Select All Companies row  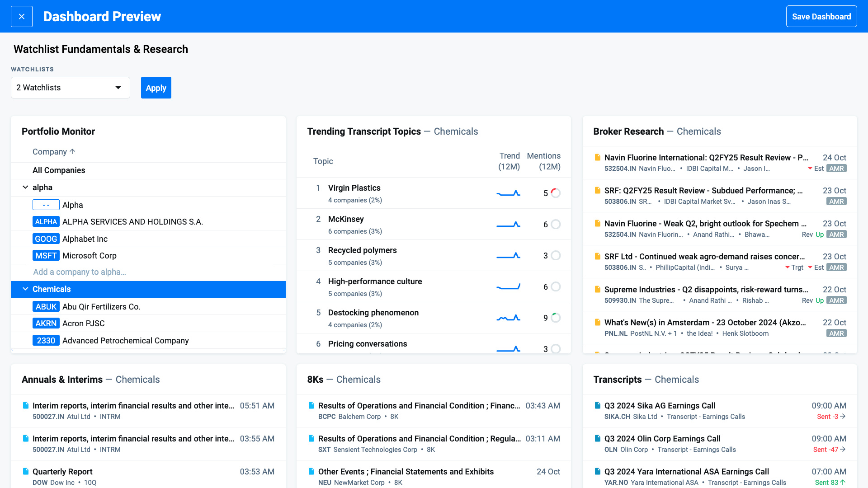(148, 170)
